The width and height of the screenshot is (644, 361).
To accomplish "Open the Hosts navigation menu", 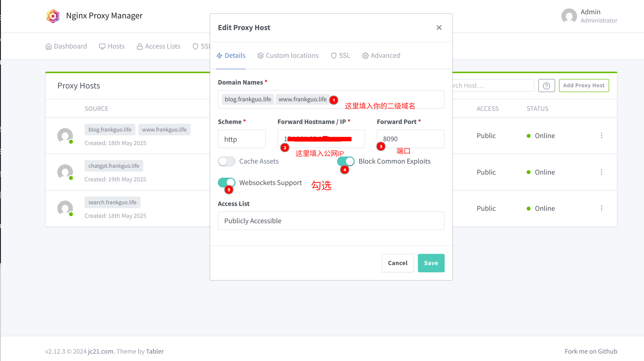I will [x=112, y=46].
